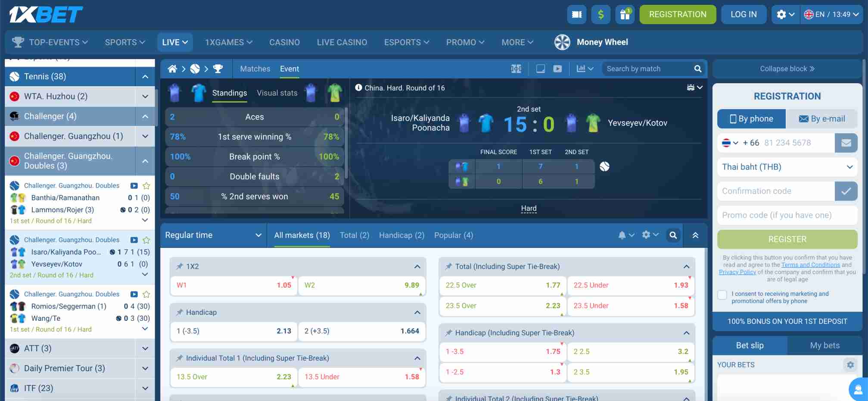The width and height of the screenshot is (868, 401).
Task: Pin the Total (Including Super Tie-Break) market
Action: pyautogui.click(x=448, y=266)
